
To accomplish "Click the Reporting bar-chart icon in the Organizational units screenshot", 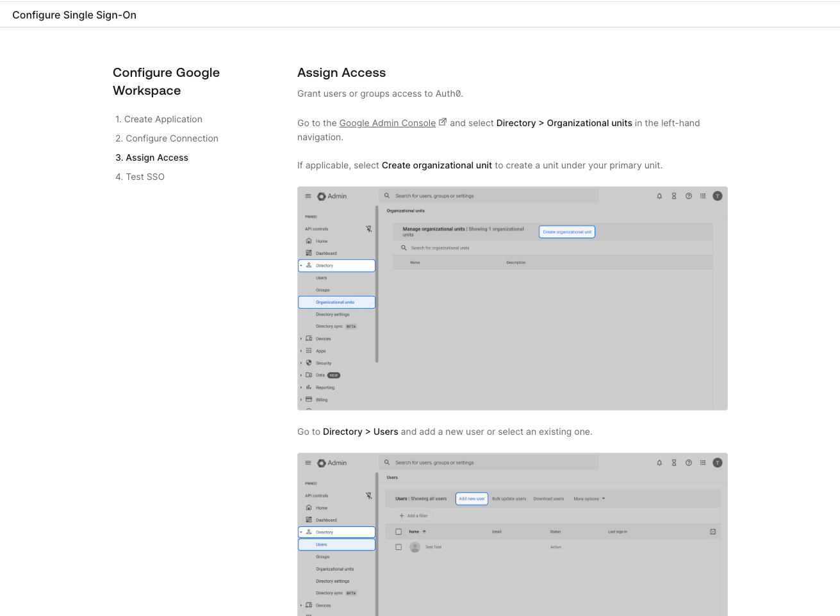I will [309, 387].
